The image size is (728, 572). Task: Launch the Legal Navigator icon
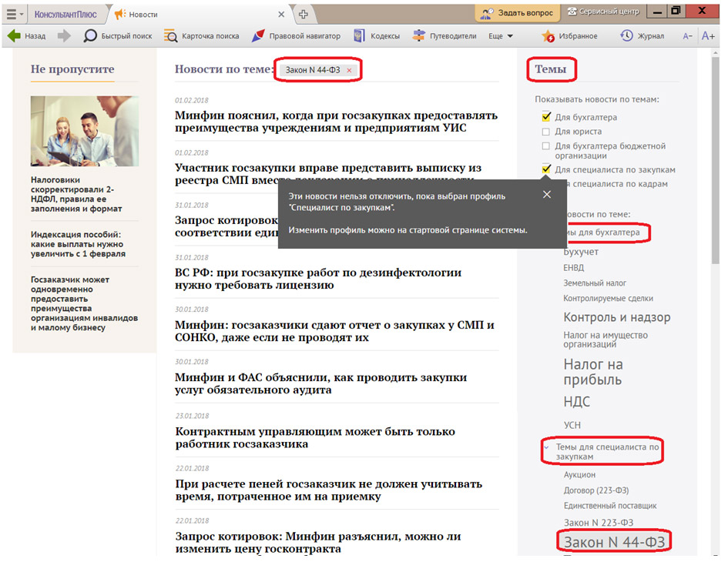(x=258, y=36)
